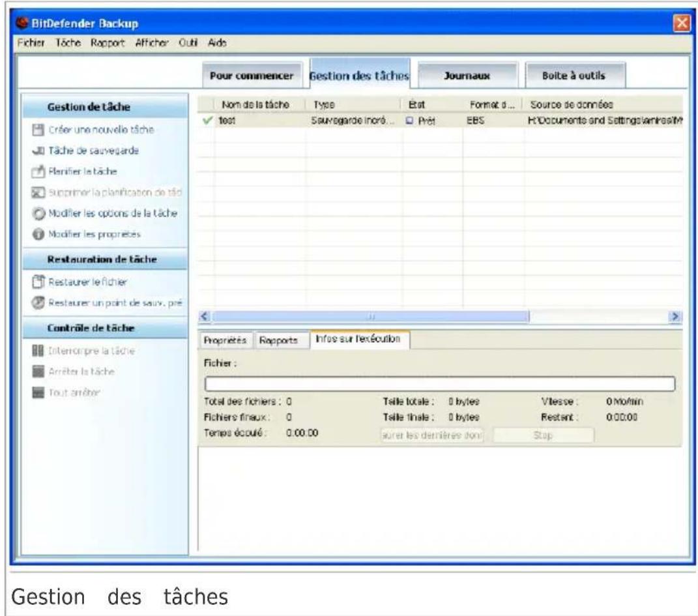Image resolution: width=698 pixels, height=616 pixels.
Task: Close the BitDefender Backup window
Action: coord(682,23)
